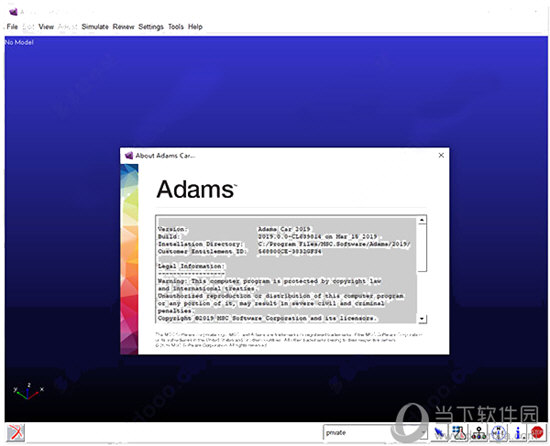Viewport: 550px width, 446px height.
Task: Open the Simulate menu
Action: (95, 27)
